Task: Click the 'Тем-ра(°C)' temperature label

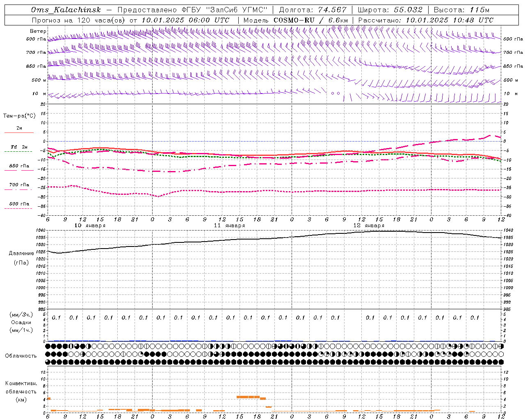Action: (x=19, y=116)
